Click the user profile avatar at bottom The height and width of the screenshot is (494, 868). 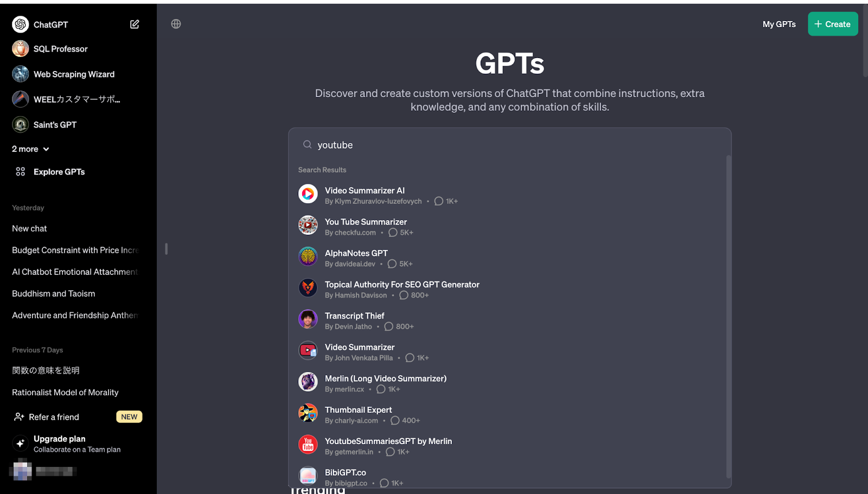click(22, 470)
